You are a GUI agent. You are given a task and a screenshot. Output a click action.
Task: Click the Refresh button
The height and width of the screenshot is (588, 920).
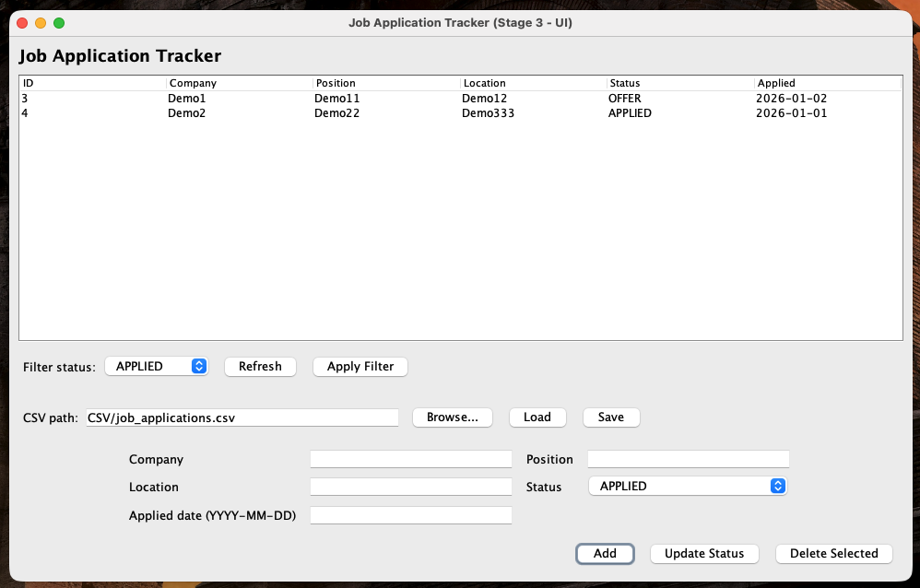click(x=260, y=366)
